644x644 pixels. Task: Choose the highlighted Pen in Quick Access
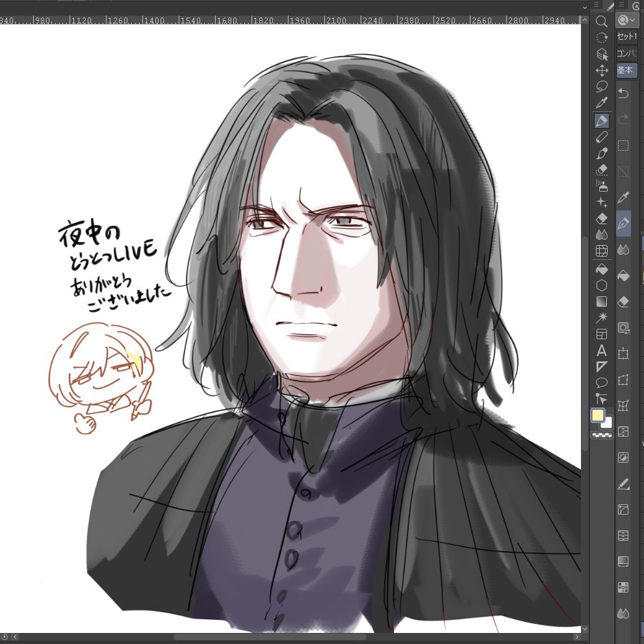click(623, 224)
